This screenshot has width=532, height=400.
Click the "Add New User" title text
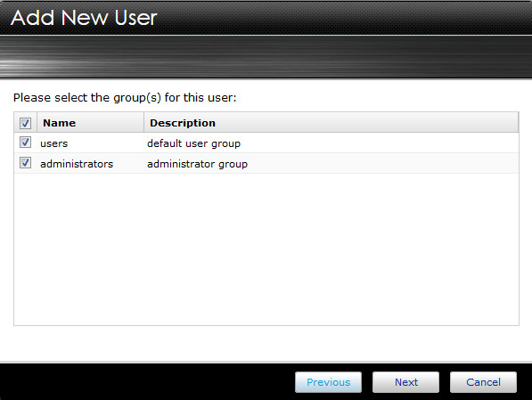84,18
